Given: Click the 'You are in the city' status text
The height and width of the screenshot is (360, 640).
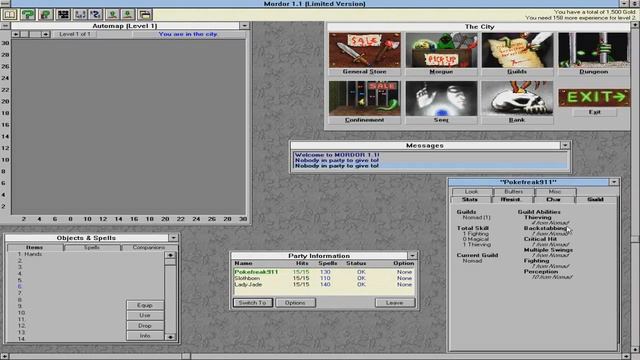Looking at the screenshot, I should click(188, 34).
